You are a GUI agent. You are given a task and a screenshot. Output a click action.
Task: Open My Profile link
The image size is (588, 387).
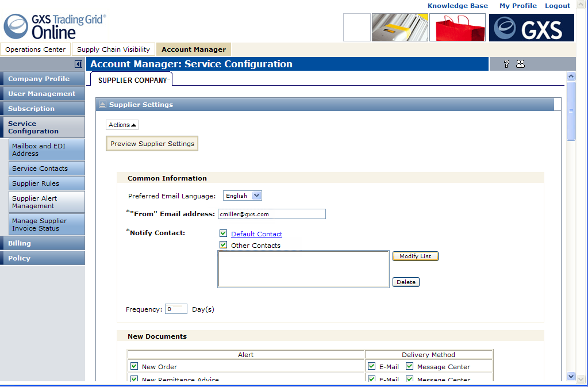(518, 6)
